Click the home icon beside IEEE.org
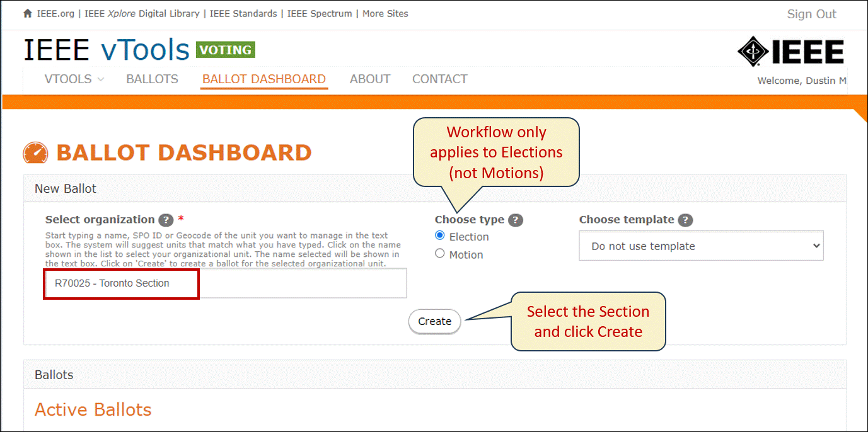This screenshot has width=868, height=432. (28, 13)
